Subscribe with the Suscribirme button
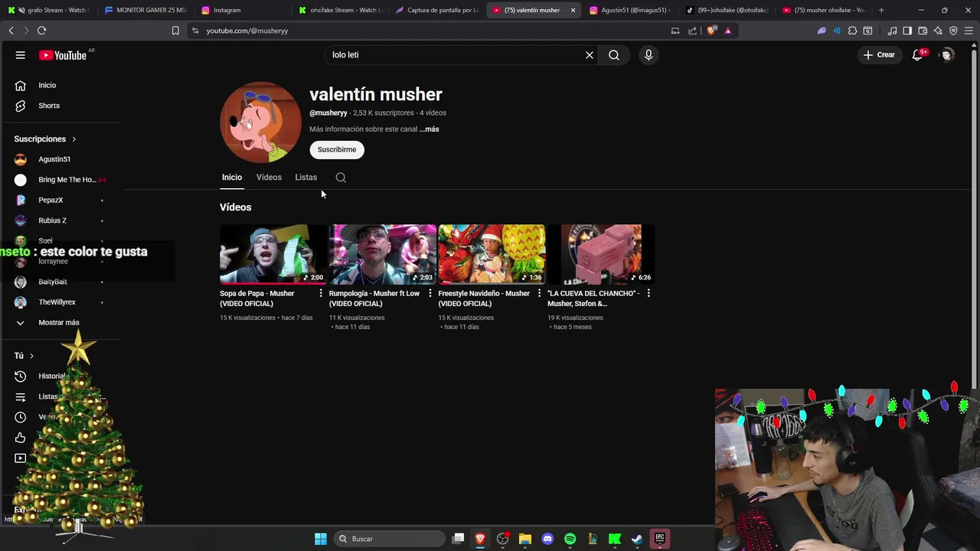The width and height of the screenshot is (980, 551). point(337,150)
